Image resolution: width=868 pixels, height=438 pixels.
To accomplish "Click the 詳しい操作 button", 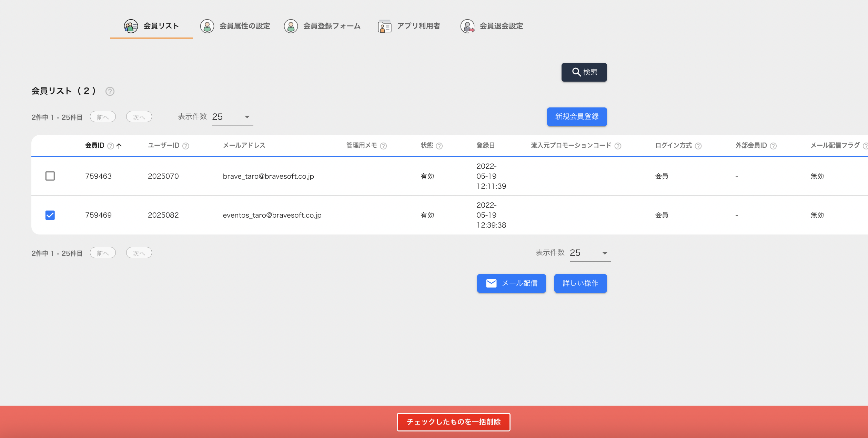I will click(581, 283).
